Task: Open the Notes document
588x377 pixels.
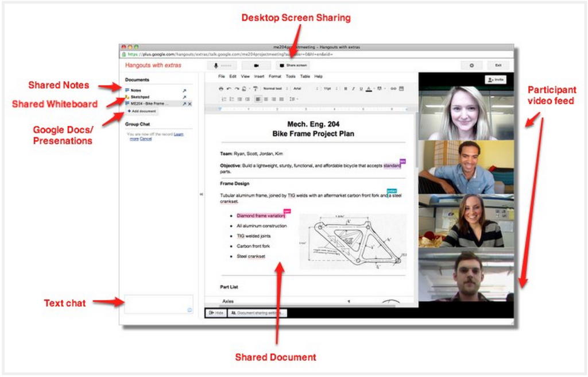Action: (x=136, y=90)
